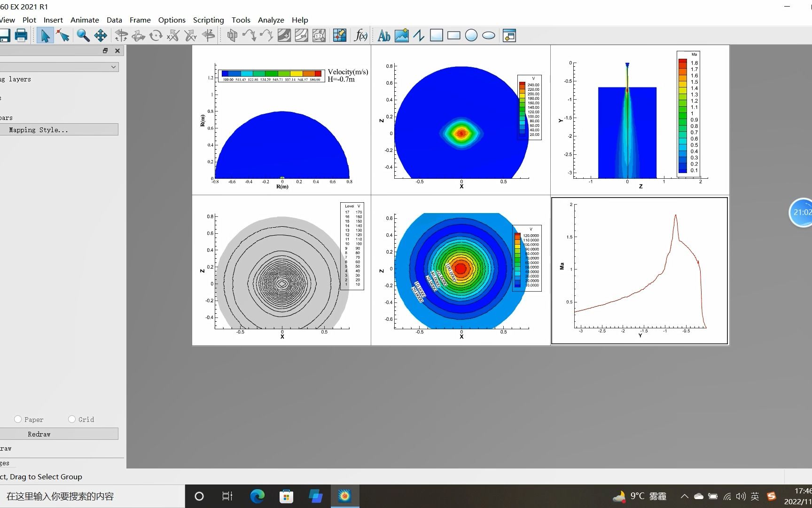The height and width of the screenshot is (508, 812).
Task: Select the Grid snap radio button
Action: 72,419
